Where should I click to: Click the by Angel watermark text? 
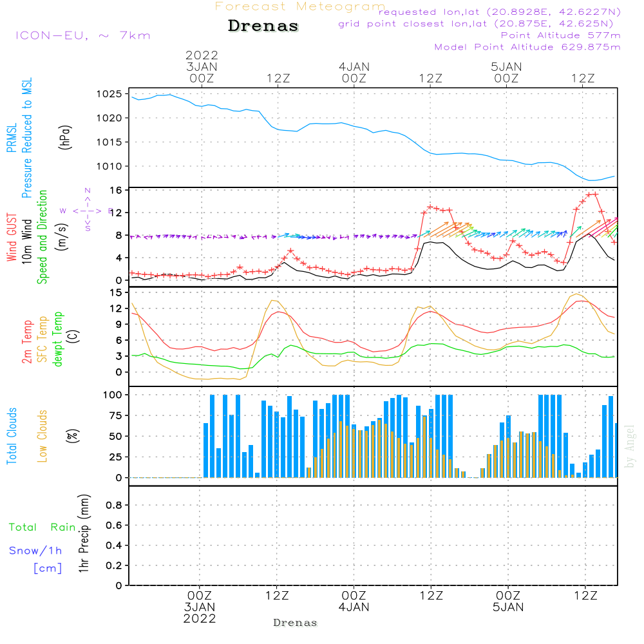coord(630,446)
